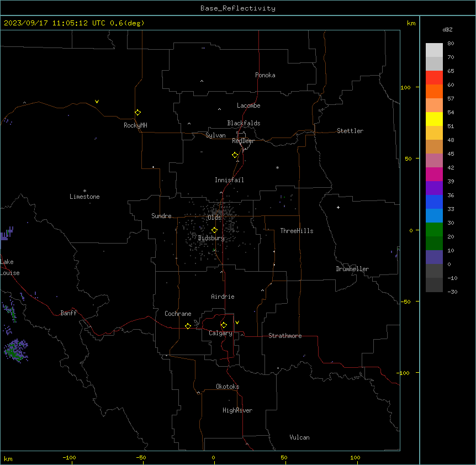Screen dimensions: 476x465
Task: Click the Vulcan label
Action: point(299,437)
